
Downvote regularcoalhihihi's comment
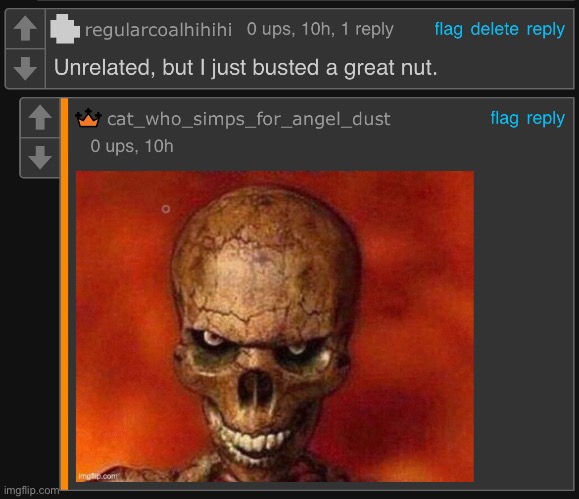(x=25, y=68)
